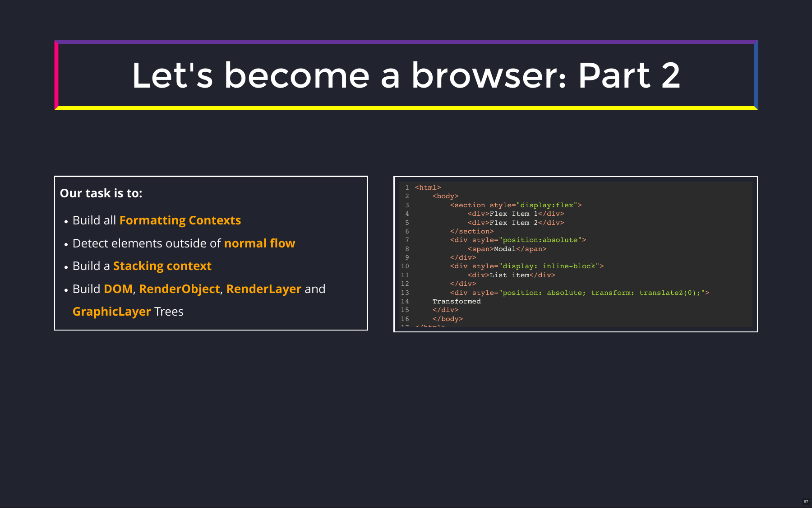
Task: Click the highlighted "Formatting Contexts" text
Action: [x=180, y=220]
